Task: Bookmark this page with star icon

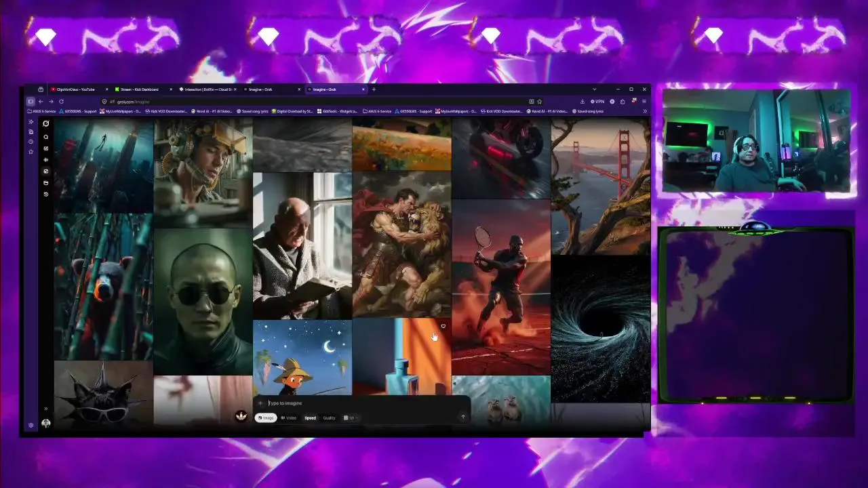Action: pos(539,102)
